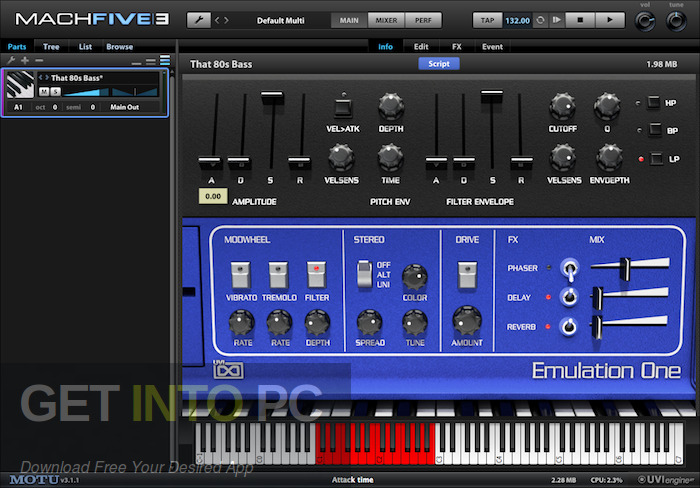Remove part with the minus icon
This screenshot has width=700, height=488.
pos(39,60)
